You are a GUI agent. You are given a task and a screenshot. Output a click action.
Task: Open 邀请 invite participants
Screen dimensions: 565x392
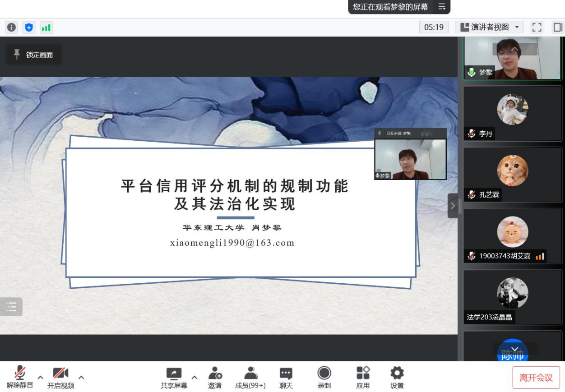click(x=215, y=378)
